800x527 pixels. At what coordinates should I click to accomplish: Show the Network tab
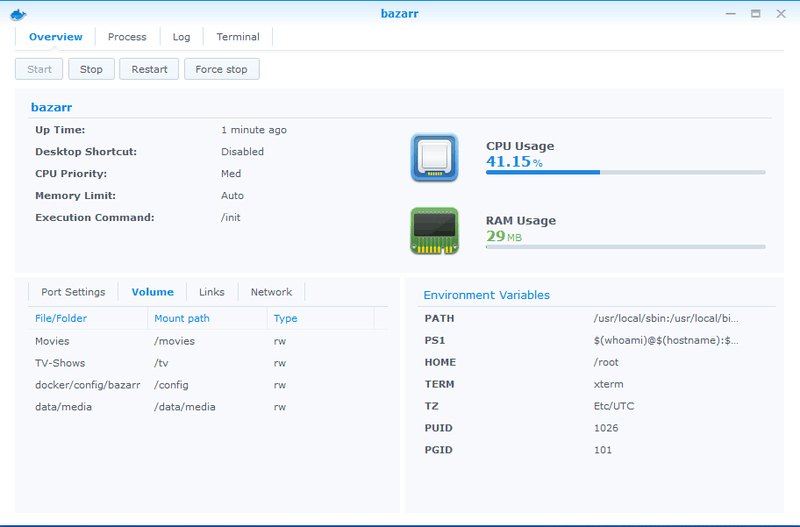pos(271,292)
